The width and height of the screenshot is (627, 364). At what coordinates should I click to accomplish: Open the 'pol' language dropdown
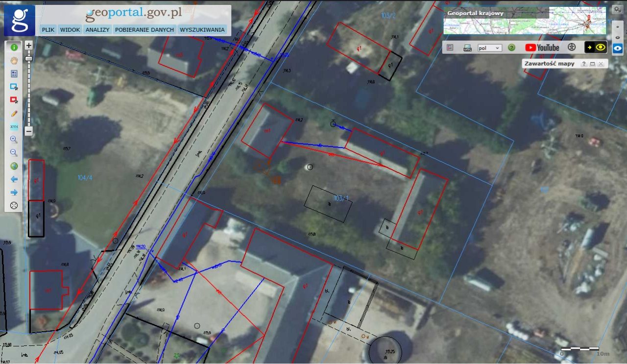tap(490, 48)
